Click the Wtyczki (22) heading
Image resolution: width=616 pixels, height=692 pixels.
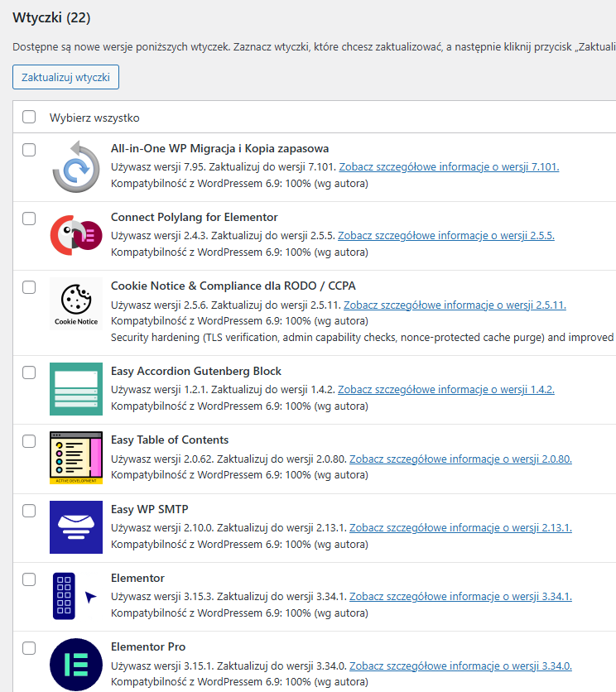51,17
